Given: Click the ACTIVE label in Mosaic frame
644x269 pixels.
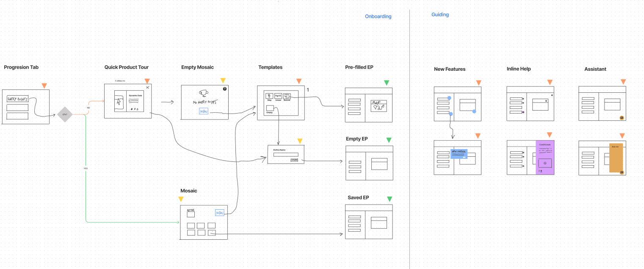Looking at the screenshot, I should (191, 210).
